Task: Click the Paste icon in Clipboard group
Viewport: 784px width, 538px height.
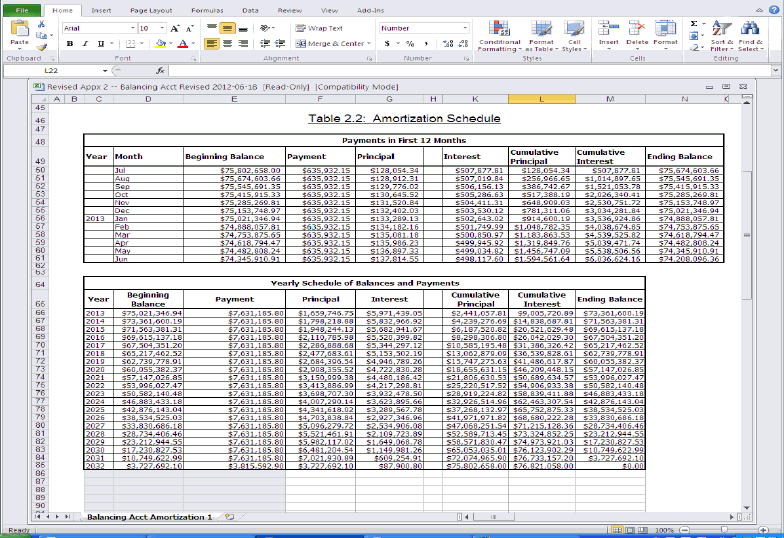Action: click(x=19, y=34)
